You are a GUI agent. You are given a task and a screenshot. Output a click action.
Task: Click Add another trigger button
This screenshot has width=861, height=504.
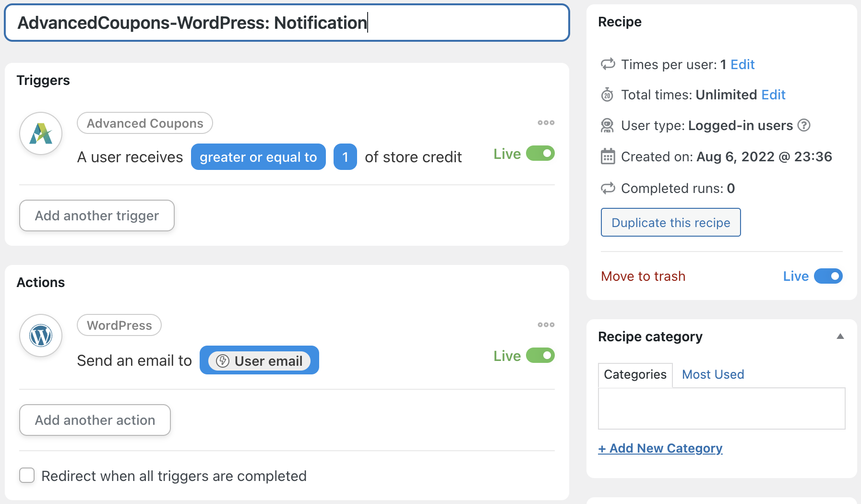coord(97,216)
